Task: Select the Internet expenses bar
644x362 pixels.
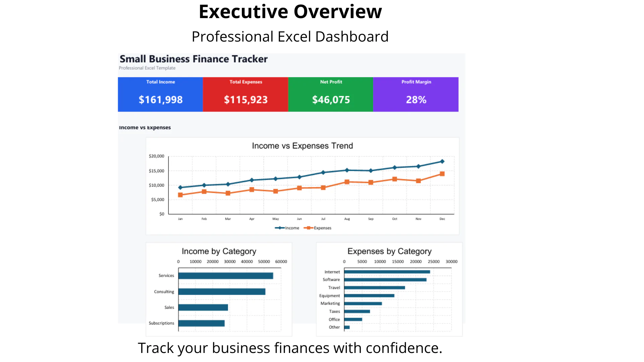Action: tap(387, 272)
